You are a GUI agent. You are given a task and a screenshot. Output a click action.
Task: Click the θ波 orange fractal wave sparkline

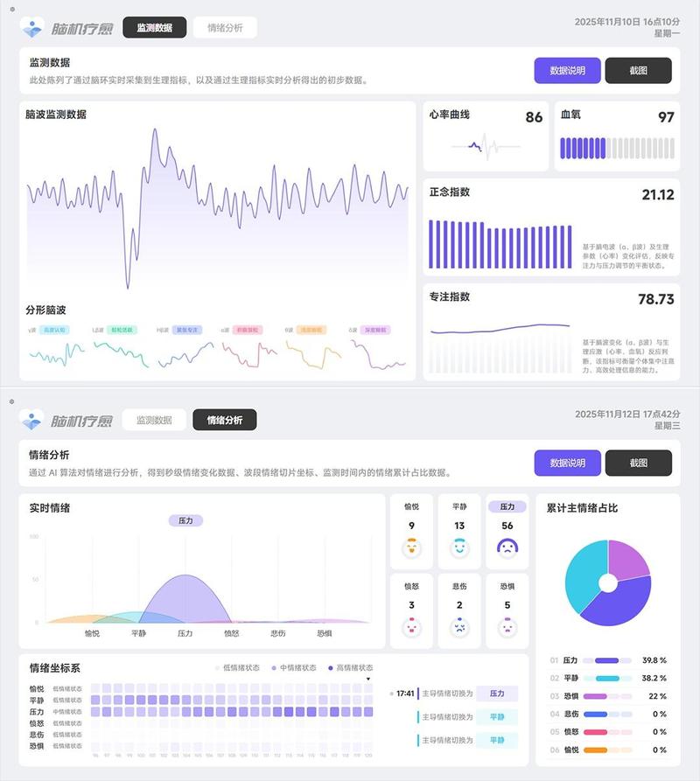314,354
